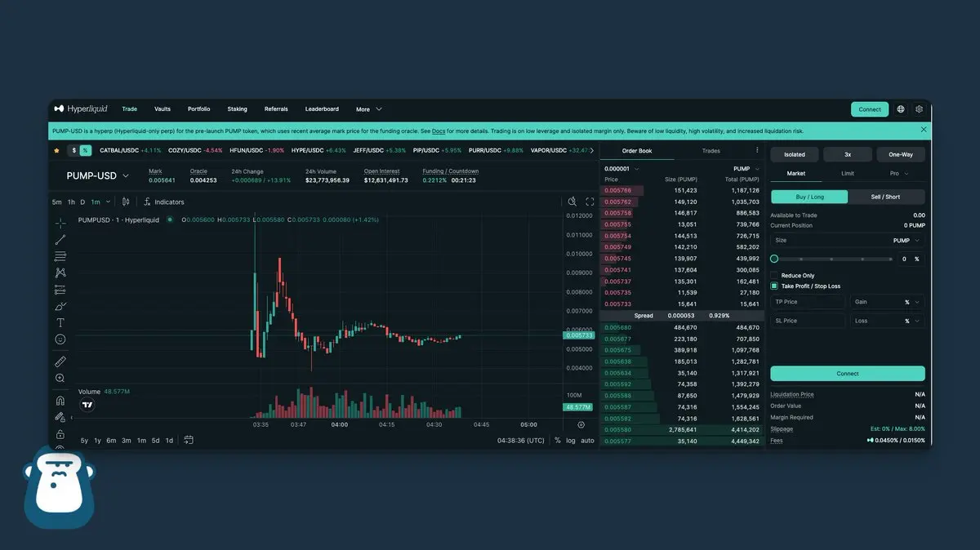Open the Pro order type dropdown
The width and height of the screenshot is (980, 550).
900,173
